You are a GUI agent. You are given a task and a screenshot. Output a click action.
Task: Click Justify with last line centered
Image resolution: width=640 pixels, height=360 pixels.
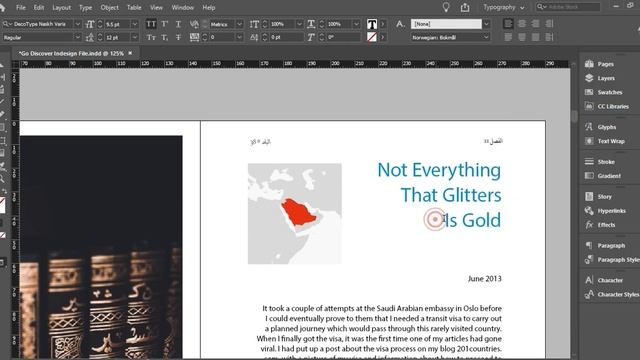point(522,37)
